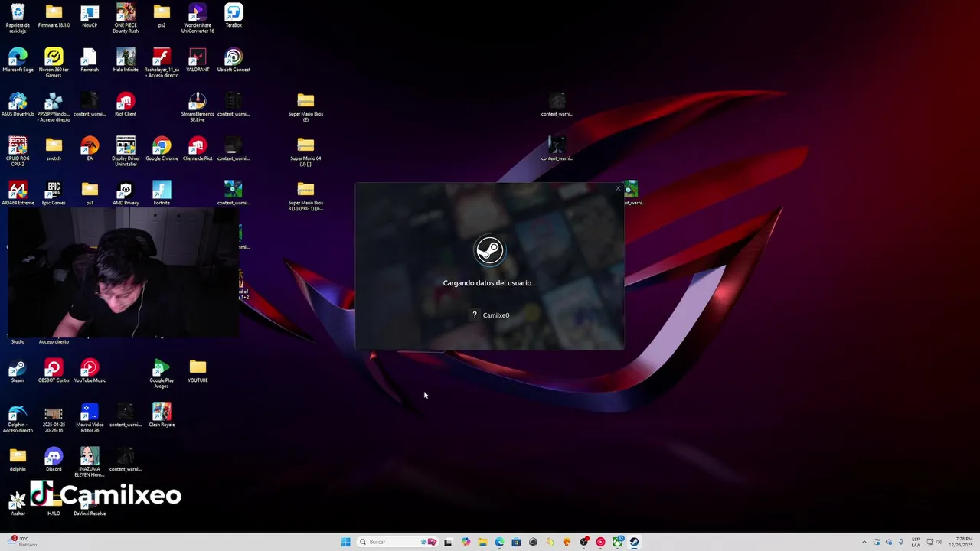Launch ASUS DriverHub shortcut

18,106
